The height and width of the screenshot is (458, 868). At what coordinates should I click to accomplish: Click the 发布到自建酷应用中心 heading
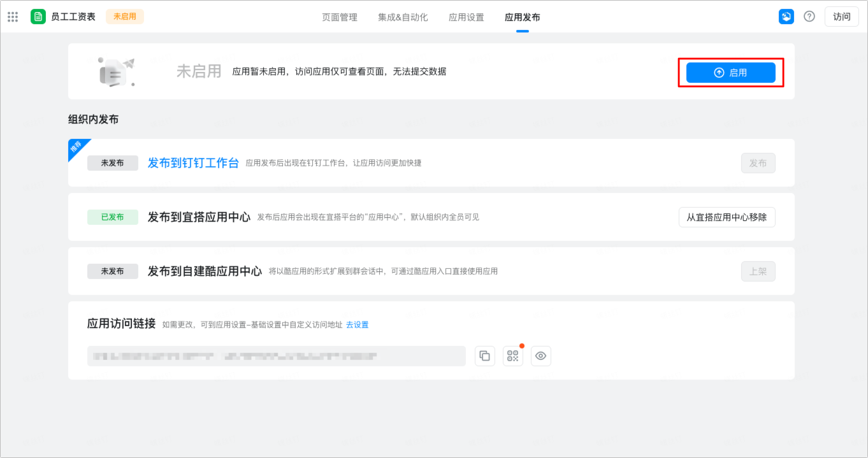(205, 271)
